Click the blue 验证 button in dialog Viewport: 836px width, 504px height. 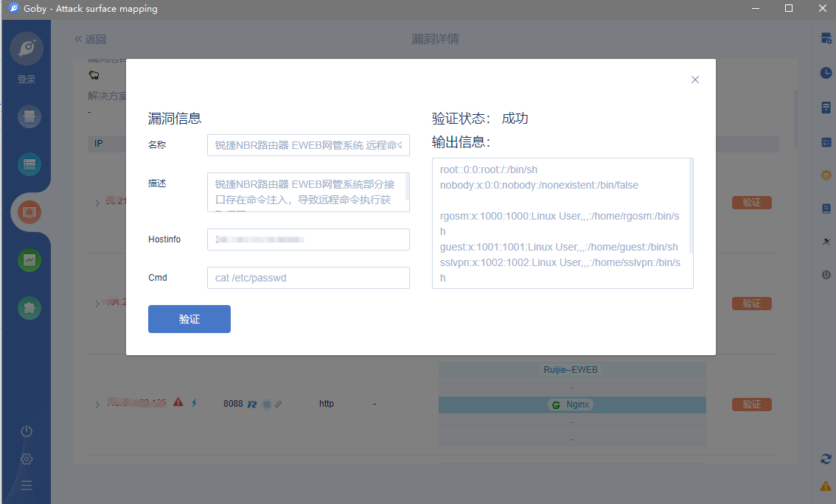tap(189, 319)
